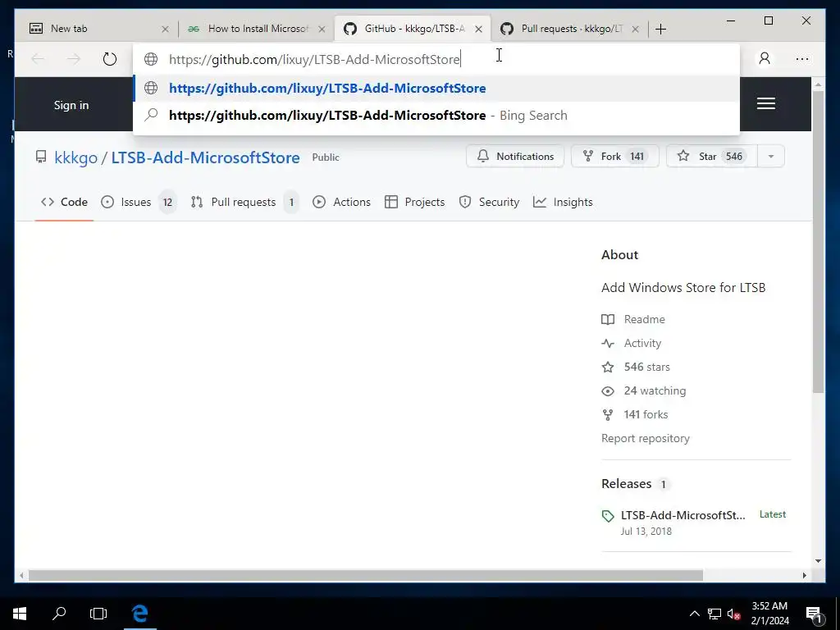Open the Actions tab
This screenshot has height=630, width=840.
click(x=342, y=202)
